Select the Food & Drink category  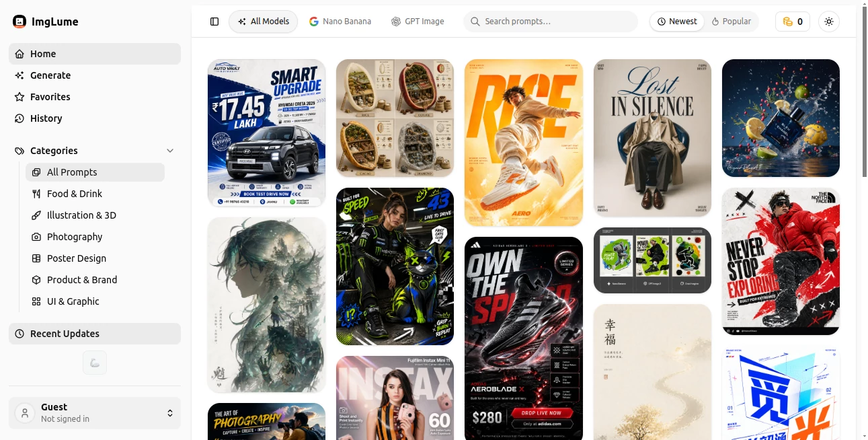(x=95, y=194)
